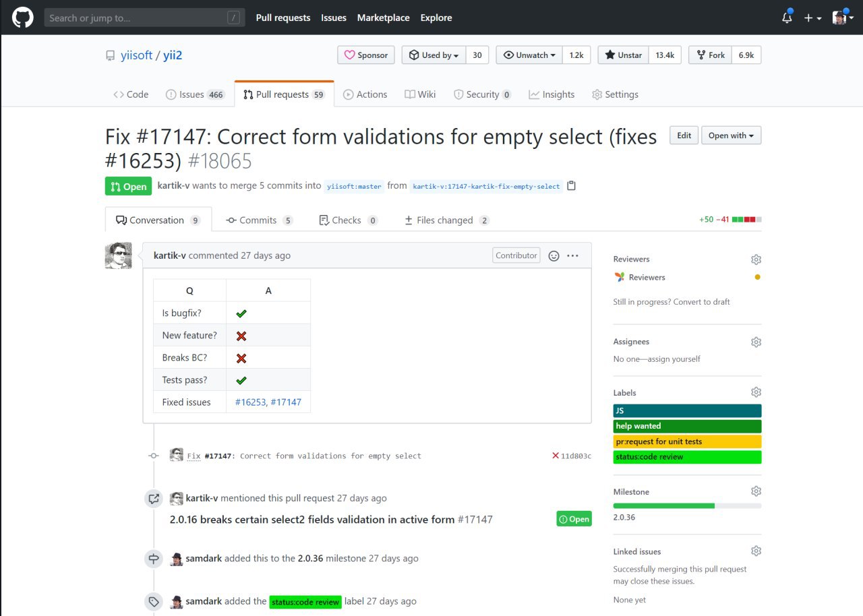
Task: Click the Edit title button
Action: 684,135
